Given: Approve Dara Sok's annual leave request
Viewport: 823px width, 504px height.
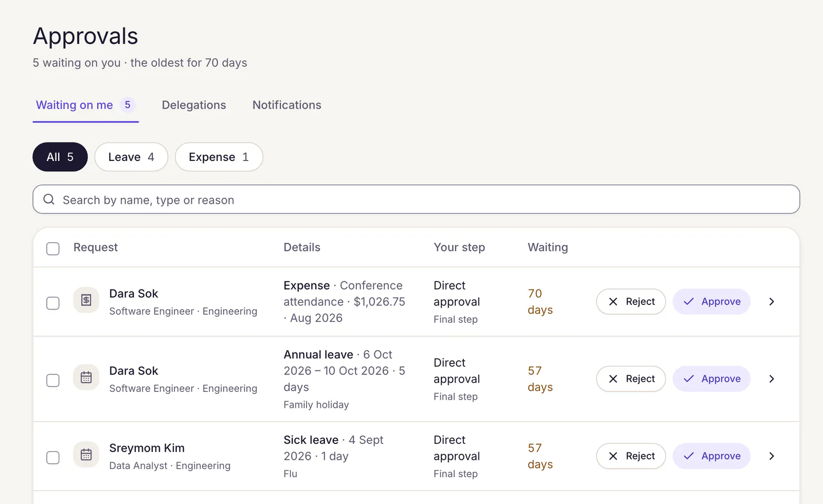Looking at the screenshot, I should click(711, 379).
